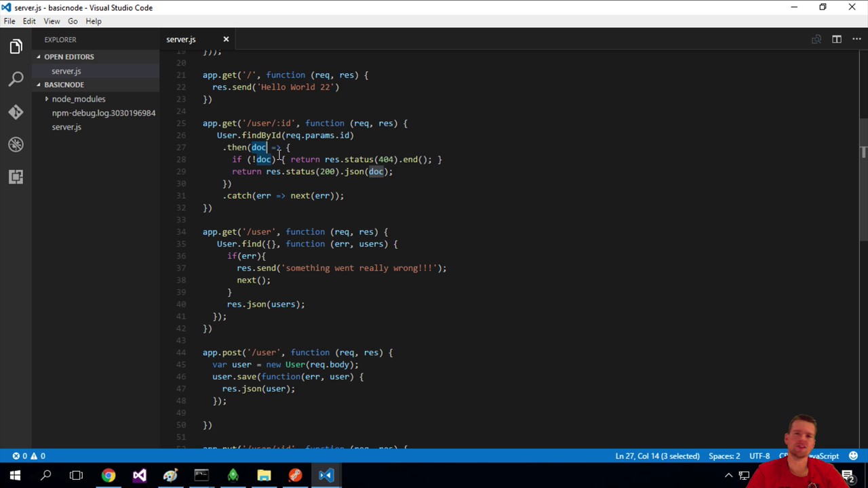This screenshot has width=868, height=488.
Task: Show warnings count in status bar
Action: (x=38, y=456)
